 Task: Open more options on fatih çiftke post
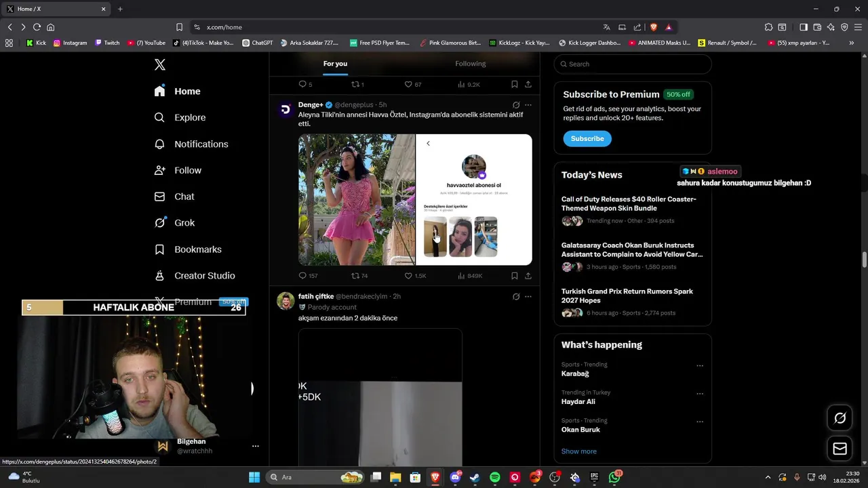[x=528, y=296]
